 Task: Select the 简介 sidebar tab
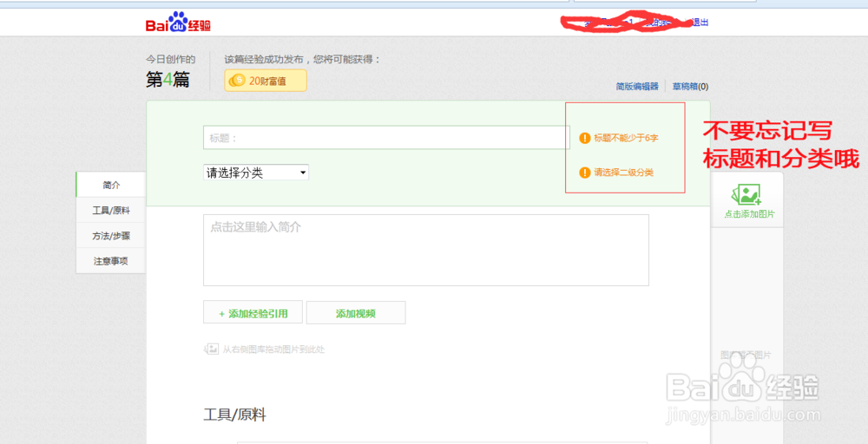(111, 186)
